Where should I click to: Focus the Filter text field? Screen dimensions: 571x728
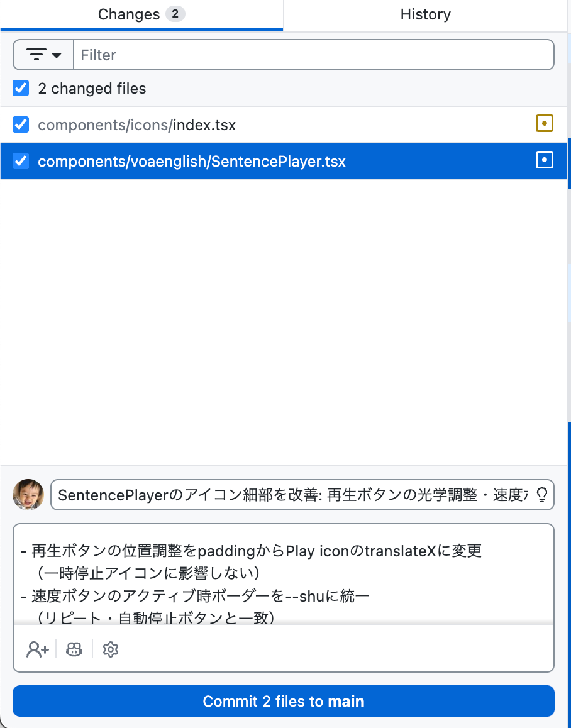click(314, 55)
